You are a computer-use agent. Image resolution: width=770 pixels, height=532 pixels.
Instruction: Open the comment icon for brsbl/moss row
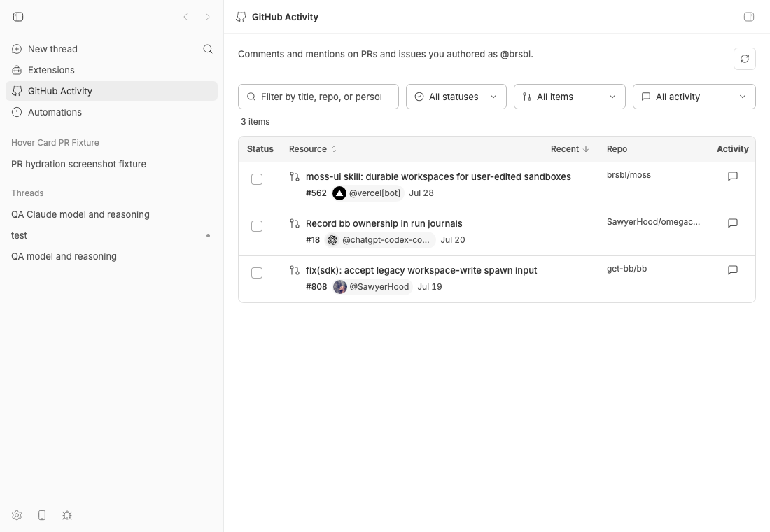[x=733, y=176]
